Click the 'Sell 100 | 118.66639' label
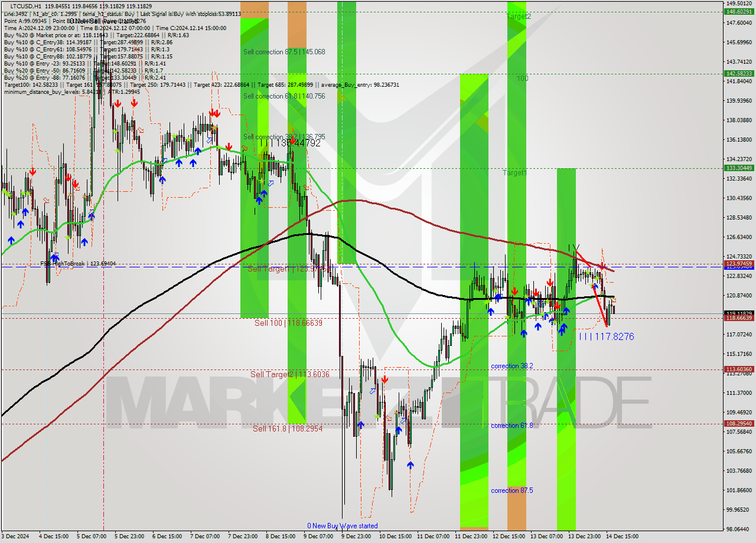This screenshot has width=756, height=543. (x=288, y=323)
